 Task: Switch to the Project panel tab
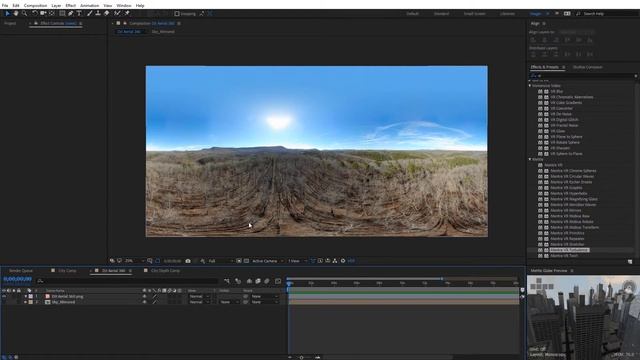click(x=10, y=23)
